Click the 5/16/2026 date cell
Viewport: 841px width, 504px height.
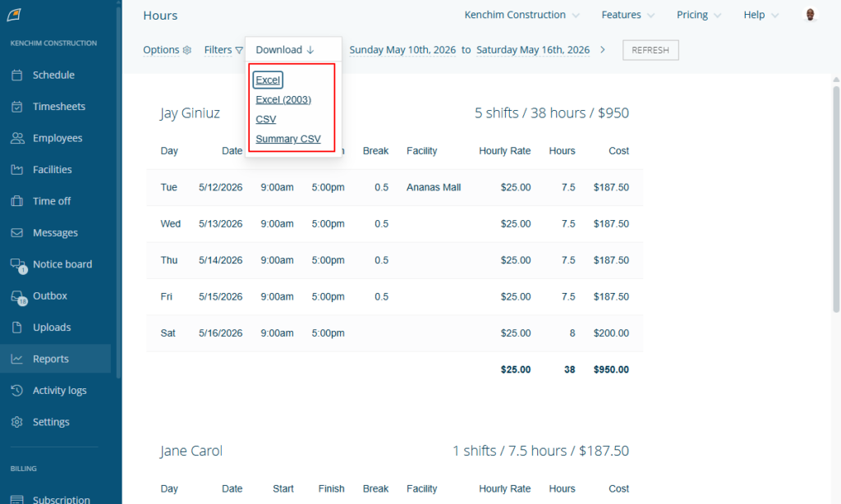[x=220, y=333]
